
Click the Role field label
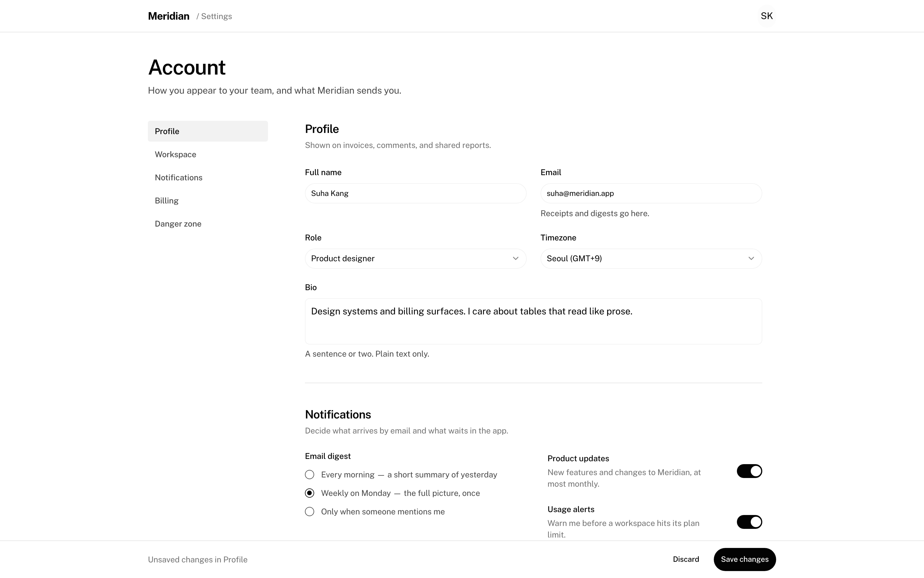click(313, 238)
